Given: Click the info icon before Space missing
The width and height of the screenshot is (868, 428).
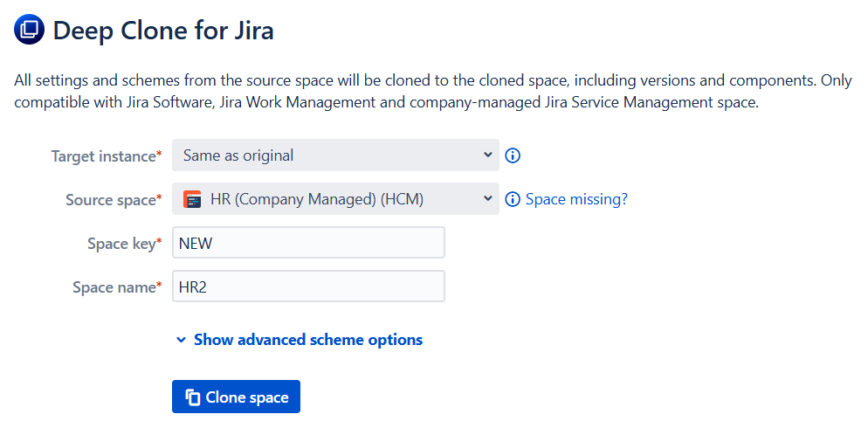Looking at the screenshot, I should click(x=513, y=200).
